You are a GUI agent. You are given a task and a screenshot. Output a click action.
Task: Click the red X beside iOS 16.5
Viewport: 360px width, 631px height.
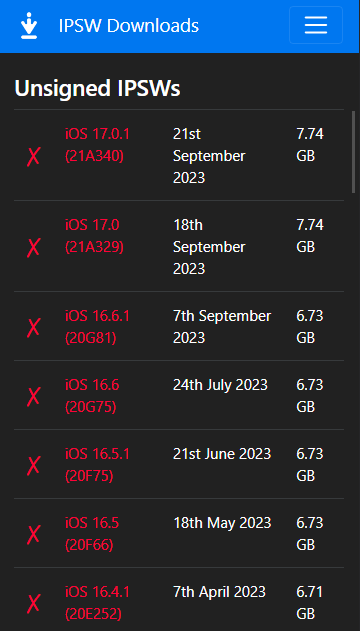(x=33, y=534)
